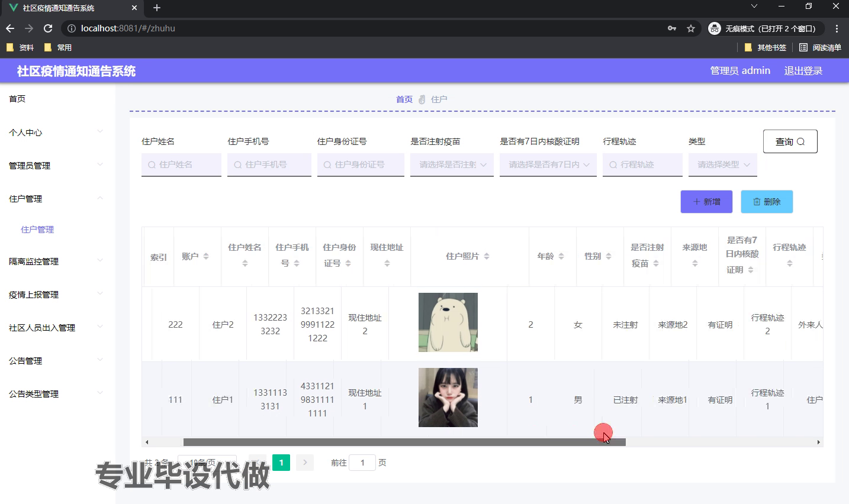Click the 住户姓名 search field
This screenshot has height=504, width=849.
(x=181, y=164)
